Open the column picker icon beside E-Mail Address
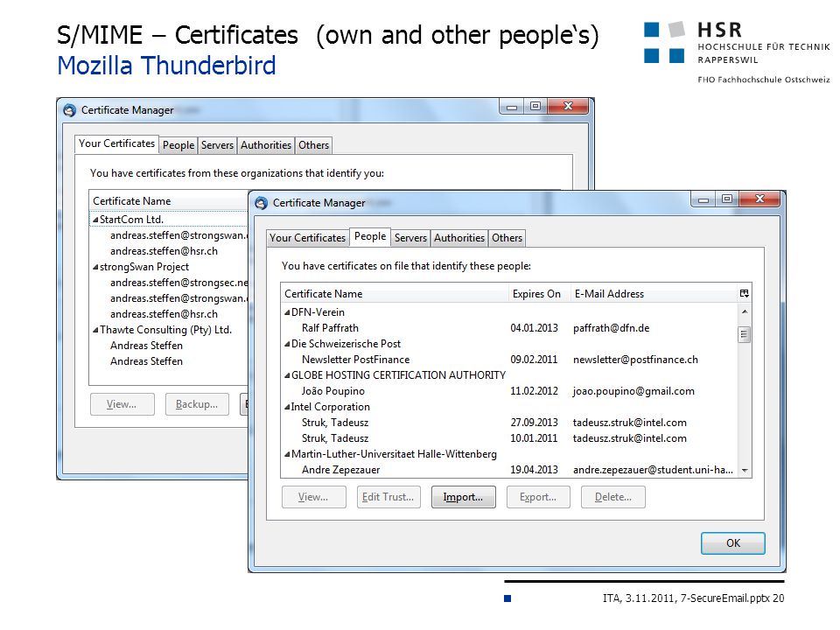Image resolution: width=840 pixels, height=630 pixels. 744,294
